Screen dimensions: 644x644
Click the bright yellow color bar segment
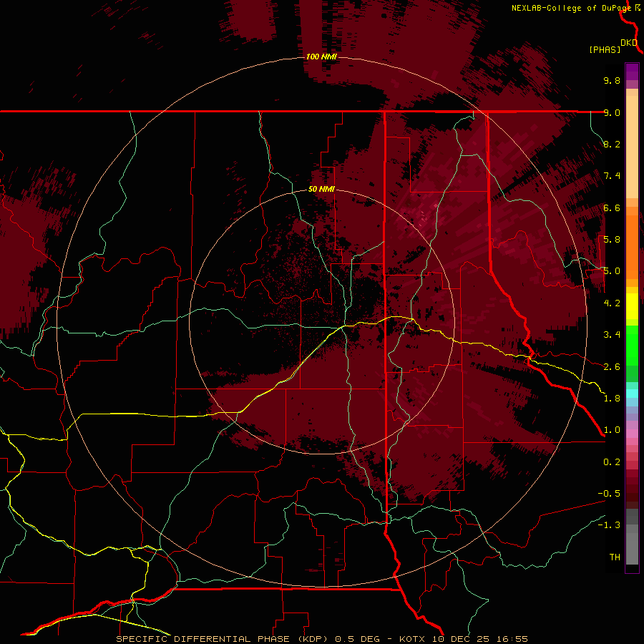(x=632, y=306)
